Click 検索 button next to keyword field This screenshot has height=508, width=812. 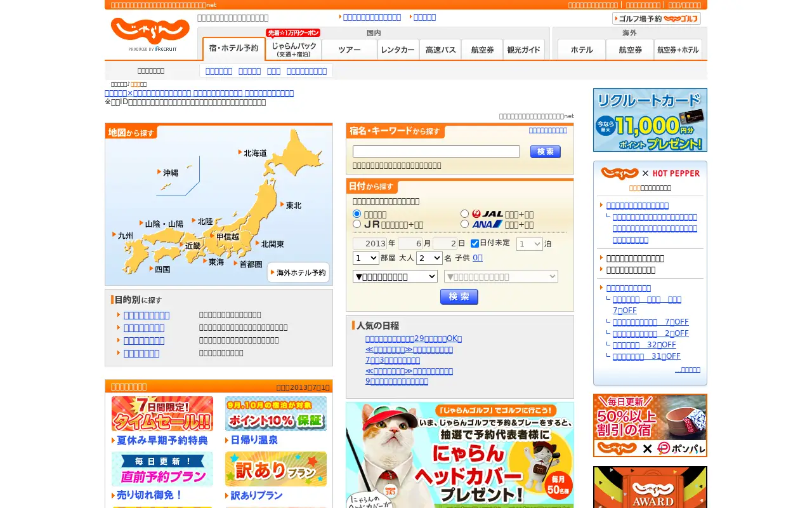(x=546, y=152)
